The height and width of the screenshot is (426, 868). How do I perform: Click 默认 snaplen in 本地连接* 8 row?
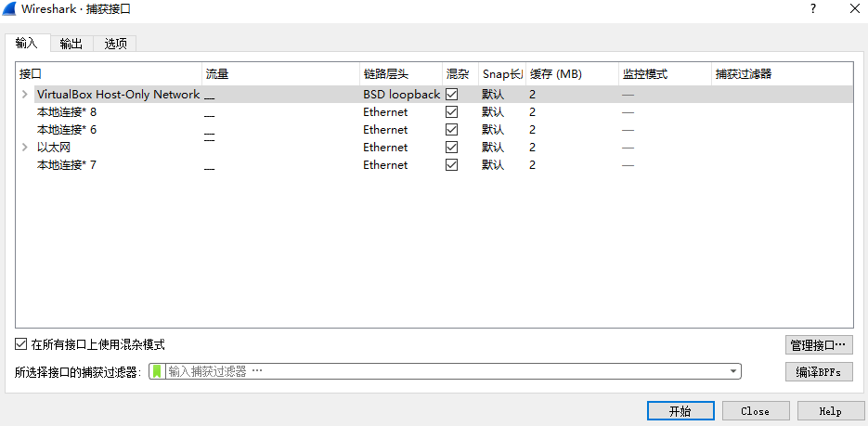(493, 112)
